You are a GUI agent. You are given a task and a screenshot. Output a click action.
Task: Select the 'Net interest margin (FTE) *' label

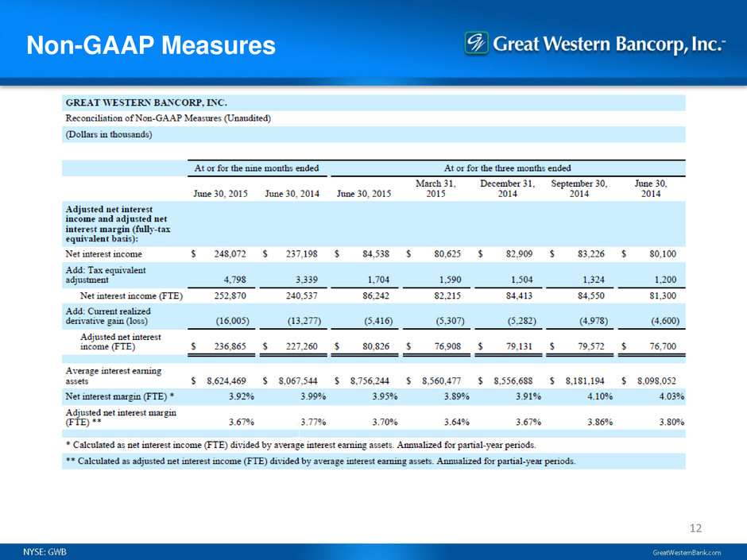point(119,396)
